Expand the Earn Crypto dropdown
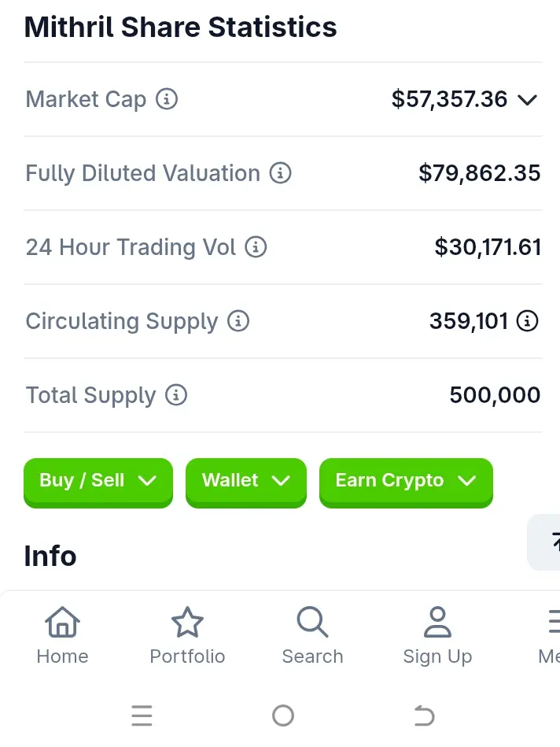Viewport: 560px width, 747px height. pyautogui.click(x=406, y=481)
